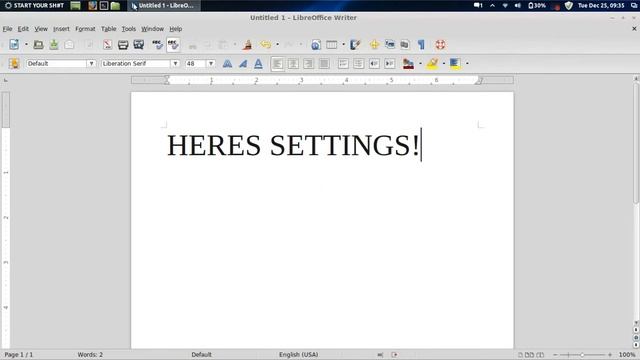The width and height of the screenshot is (640, 360).
Task: Open the Styles and Formatting icon
Action: coord(14,64)
